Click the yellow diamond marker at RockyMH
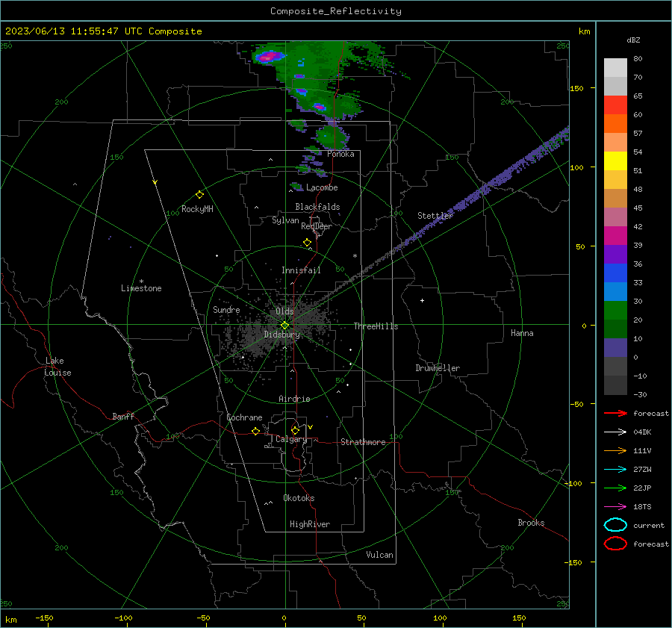 (199, 195)
